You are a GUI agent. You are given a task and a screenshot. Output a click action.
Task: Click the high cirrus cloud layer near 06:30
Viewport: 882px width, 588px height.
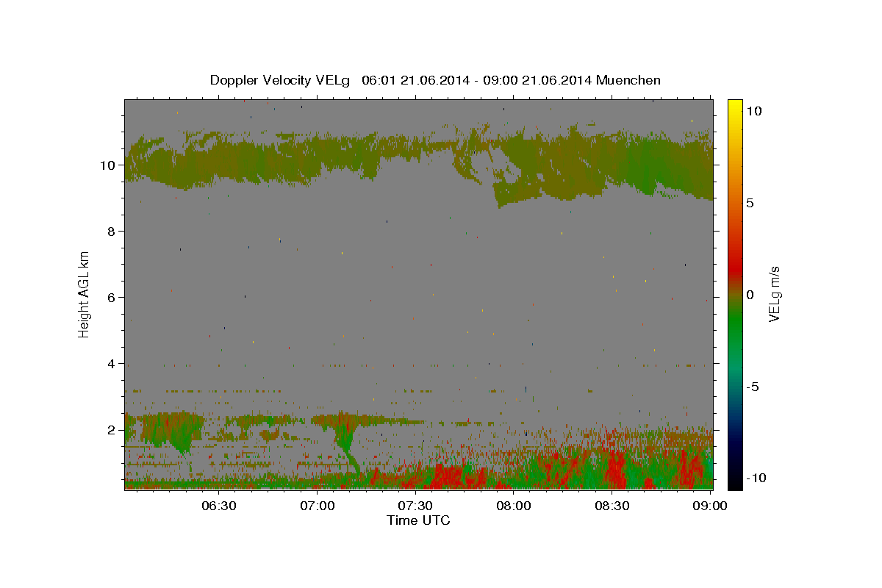218,162
